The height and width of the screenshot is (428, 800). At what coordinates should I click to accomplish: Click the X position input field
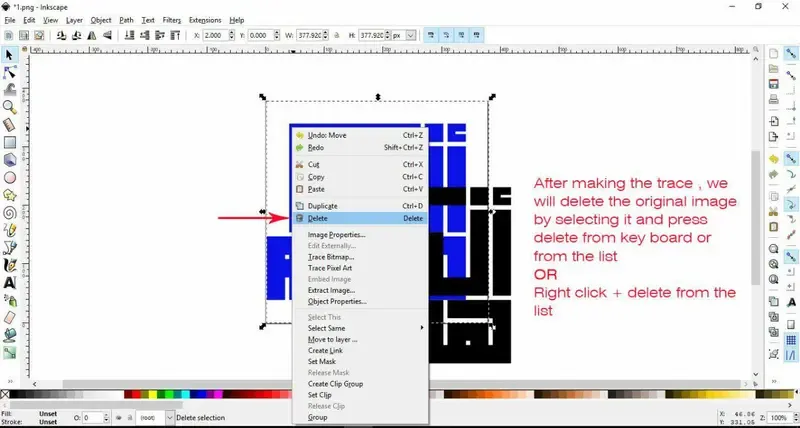pos(219,35)
